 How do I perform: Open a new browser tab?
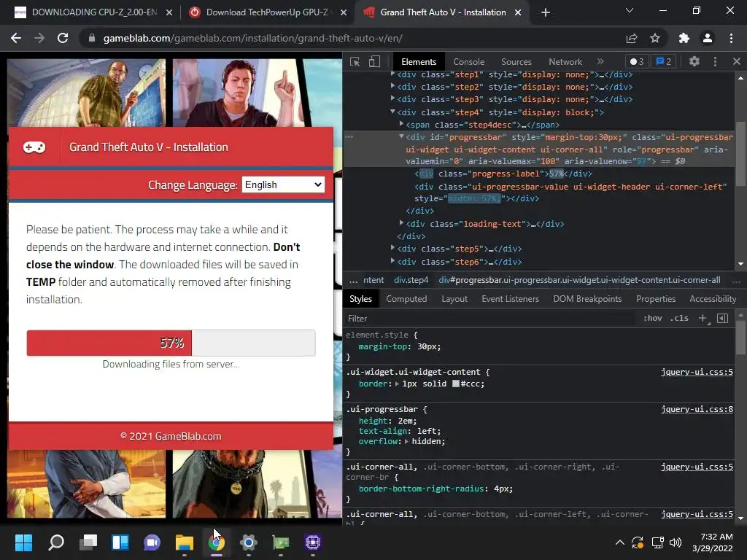546,12
